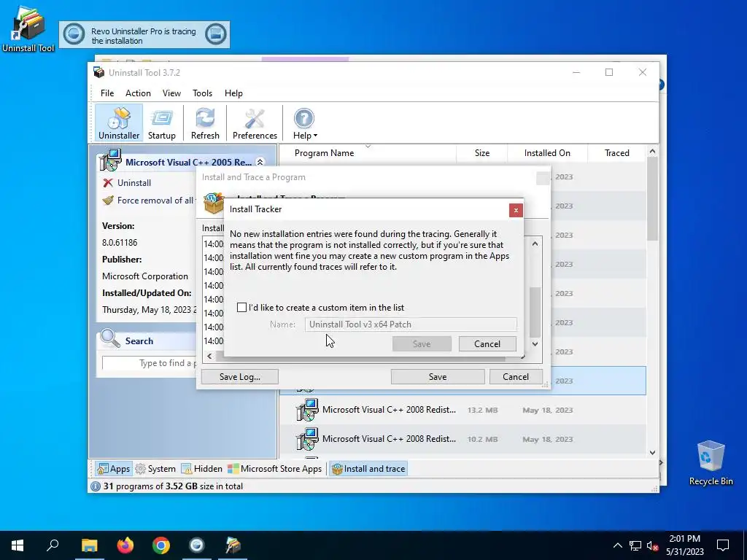Screen dimensions: 747x560
Task: Open taskbar Search
Action: click(x=53, y=545)
